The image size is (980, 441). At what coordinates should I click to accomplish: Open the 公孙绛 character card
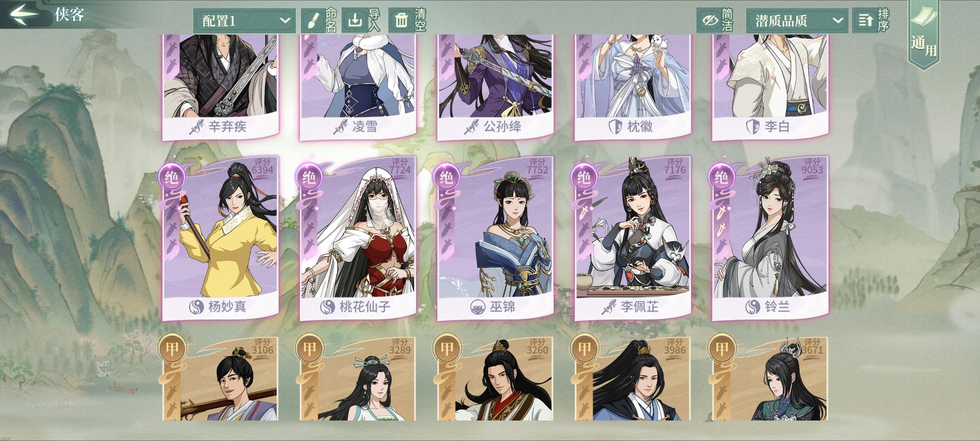pos(495,87)
